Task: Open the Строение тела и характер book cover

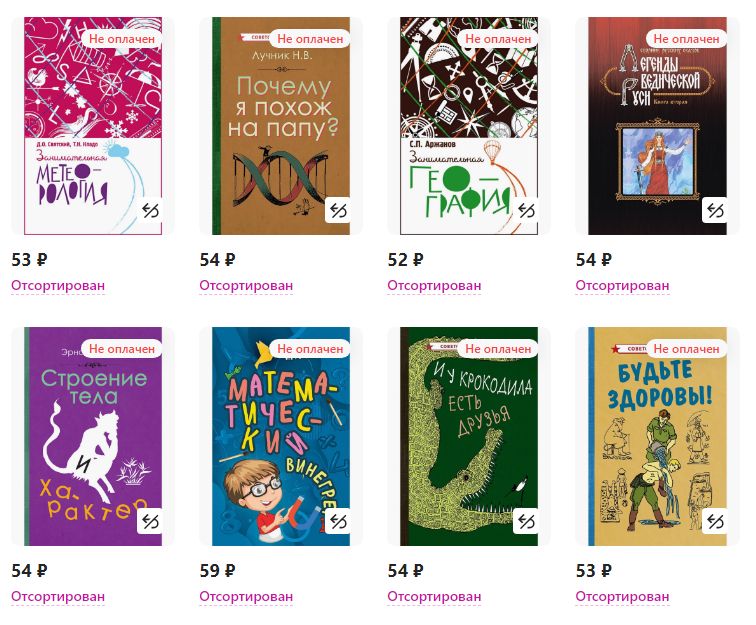Action: [x=93, y=436]
